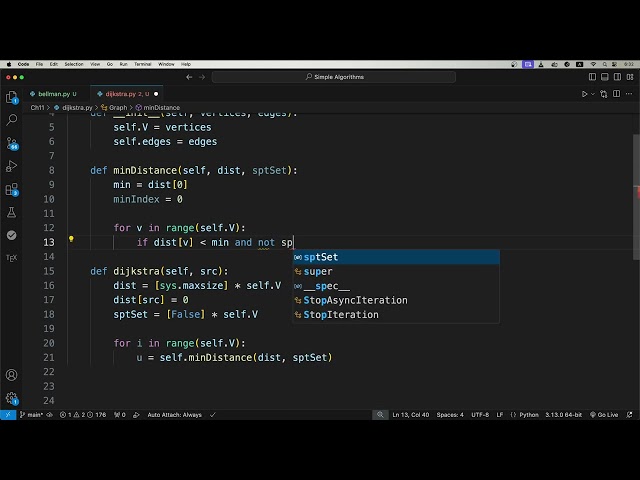Click the editor vertical scrollbar
This screenshot has height=480, width=640.
[636, 196]
